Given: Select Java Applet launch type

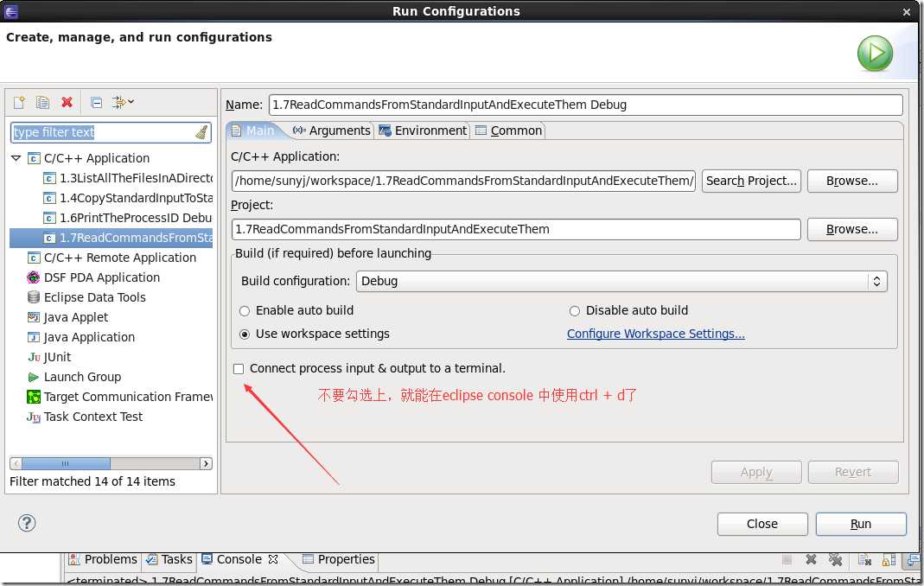Looking at the screenshot, I should pyautogui.click(x=68, y=317).
